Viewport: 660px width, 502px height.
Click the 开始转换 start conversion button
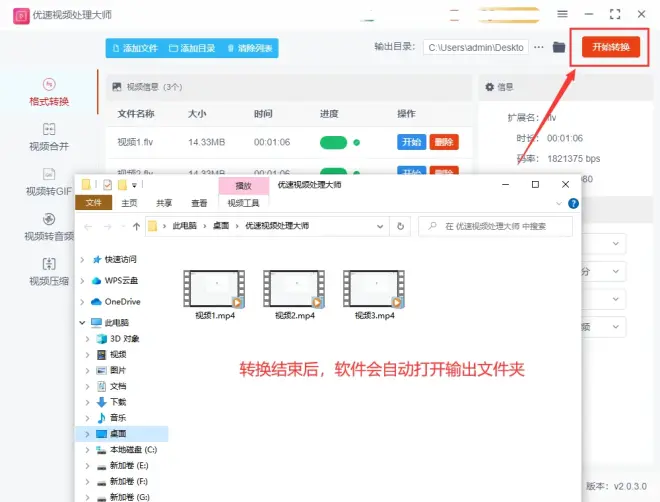[x=611, y=47]
